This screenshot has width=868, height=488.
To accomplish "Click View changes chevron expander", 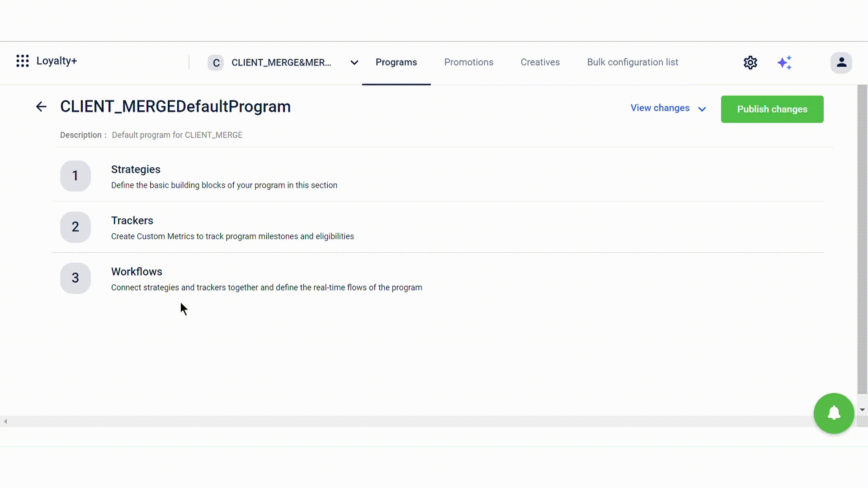I will pyautogui.click(x=702, y=109).
